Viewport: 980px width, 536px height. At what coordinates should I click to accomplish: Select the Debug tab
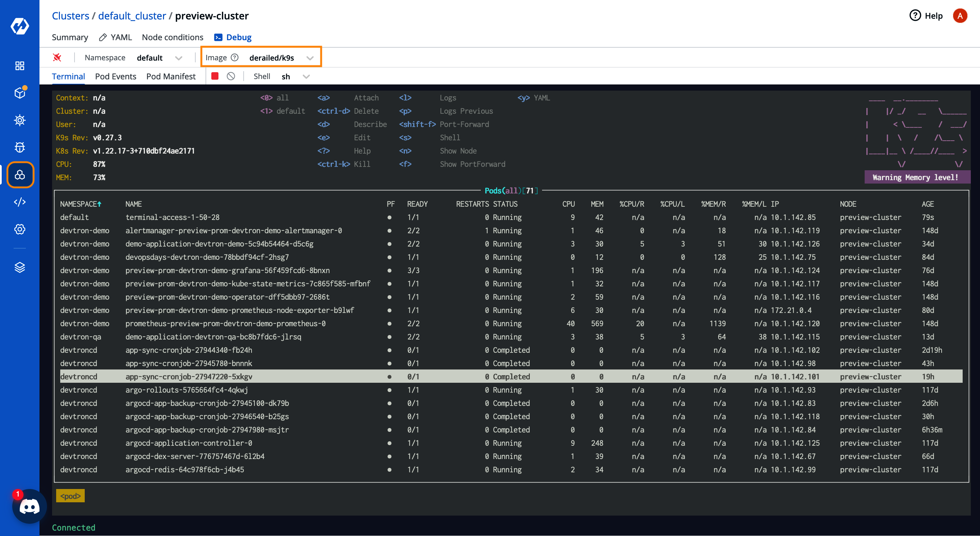pyautogui.click(x=239, y=37)
